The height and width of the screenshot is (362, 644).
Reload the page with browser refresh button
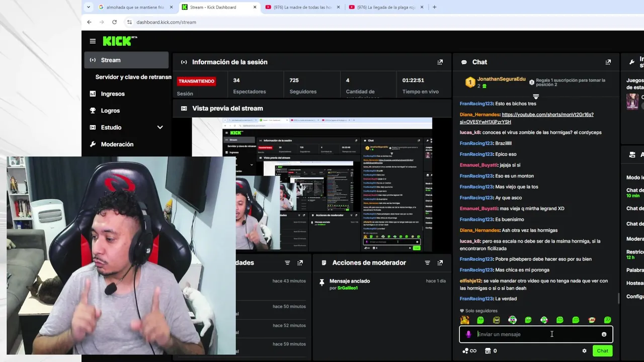pyautogui.click(x=114, y=22)
